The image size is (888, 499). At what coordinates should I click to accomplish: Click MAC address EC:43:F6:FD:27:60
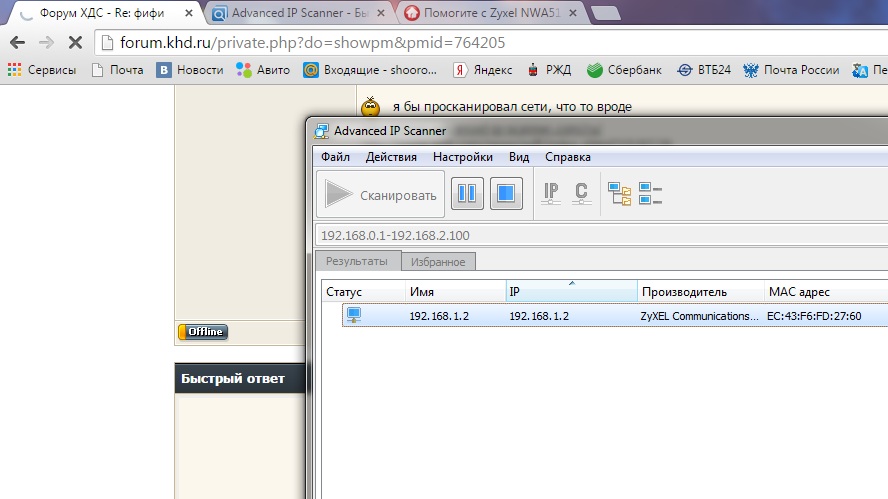[x=814, y=316]
